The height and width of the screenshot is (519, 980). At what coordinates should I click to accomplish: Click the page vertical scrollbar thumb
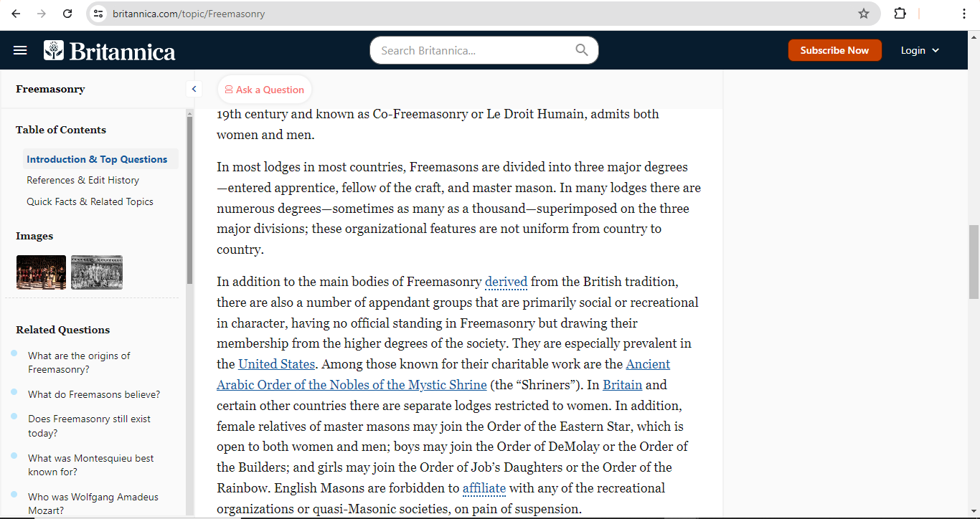[x=974, y=262]
